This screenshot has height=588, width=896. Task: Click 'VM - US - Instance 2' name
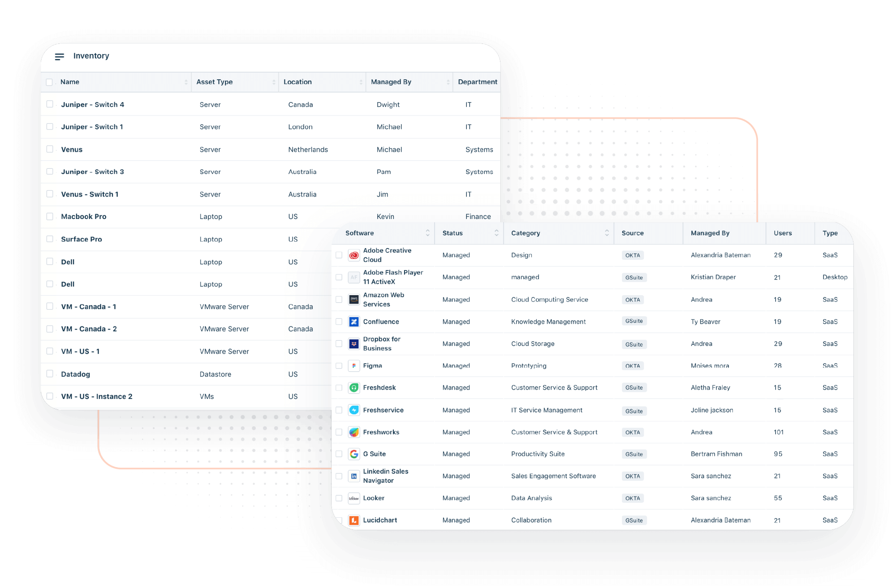(97, 396)
